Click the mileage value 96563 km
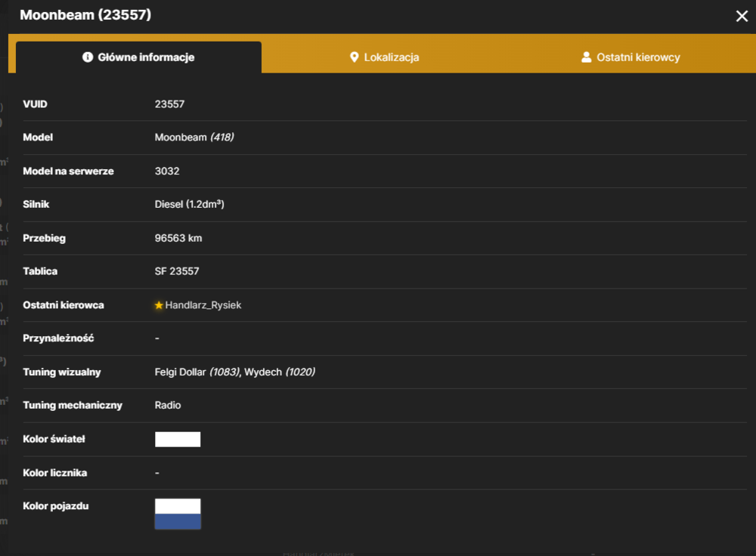 178,238
